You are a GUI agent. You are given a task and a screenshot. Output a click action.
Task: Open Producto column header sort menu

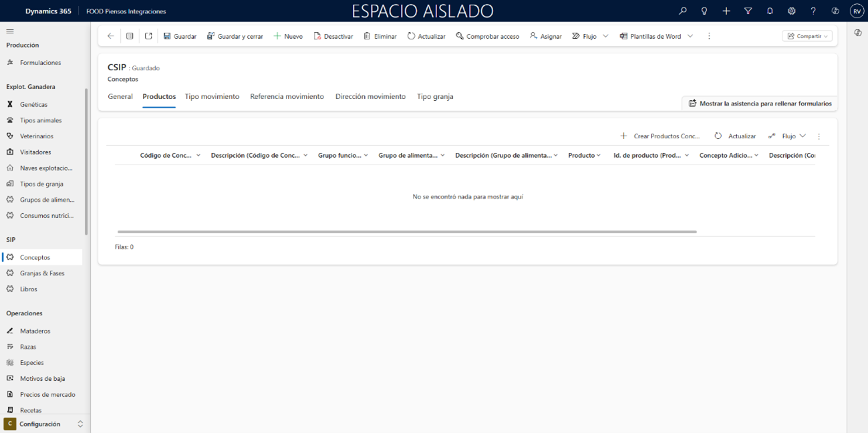[584, 155]
